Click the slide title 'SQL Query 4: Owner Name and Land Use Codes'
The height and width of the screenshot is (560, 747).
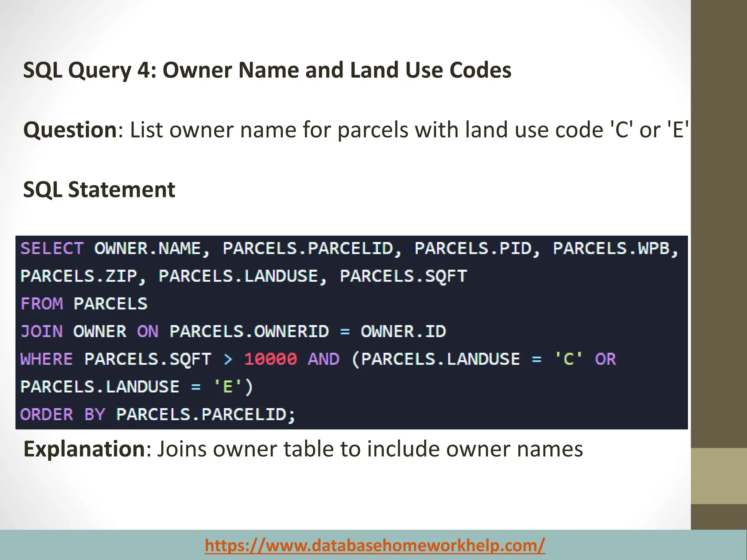[267, 70]
